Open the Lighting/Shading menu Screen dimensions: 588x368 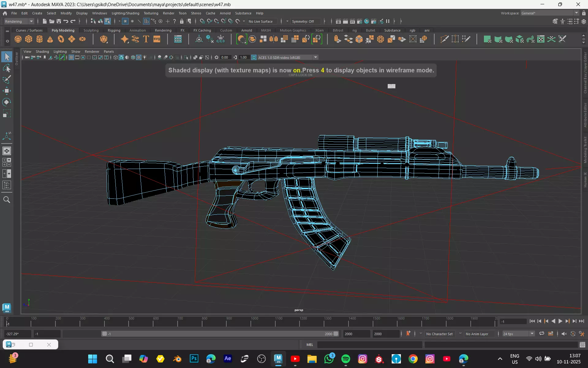[125, 13]
